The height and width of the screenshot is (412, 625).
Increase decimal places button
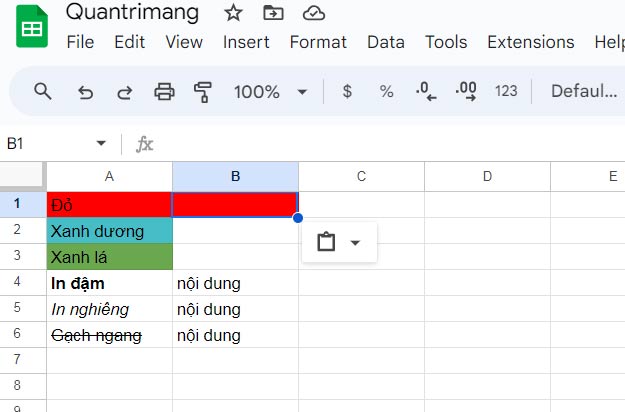[x=466, y=92]
